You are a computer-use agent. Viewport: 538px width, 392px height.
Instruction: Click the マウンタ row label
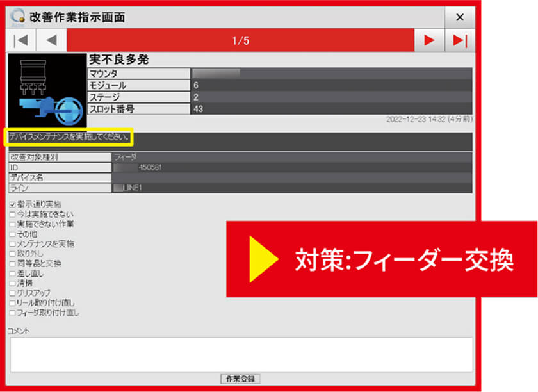pyautogui.click(x=139, y=74)
